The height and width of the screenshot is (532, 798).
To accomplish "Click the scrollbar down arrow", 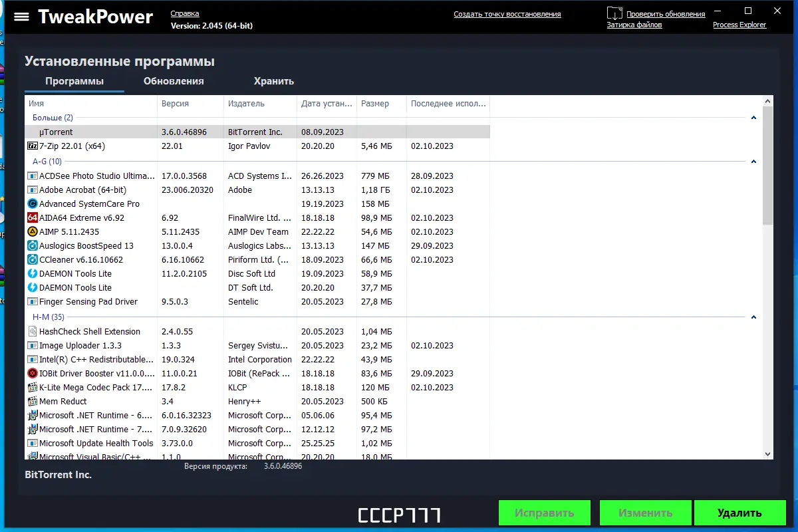I will [x=768, y=454].
